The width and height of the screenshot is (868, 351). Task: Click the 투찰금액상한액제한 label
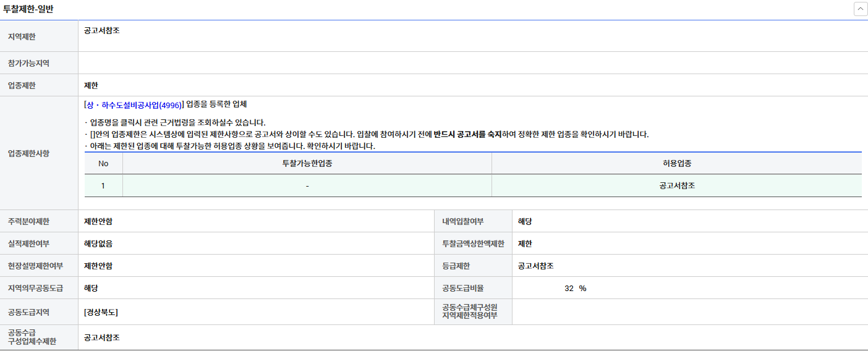coord(474,243)
